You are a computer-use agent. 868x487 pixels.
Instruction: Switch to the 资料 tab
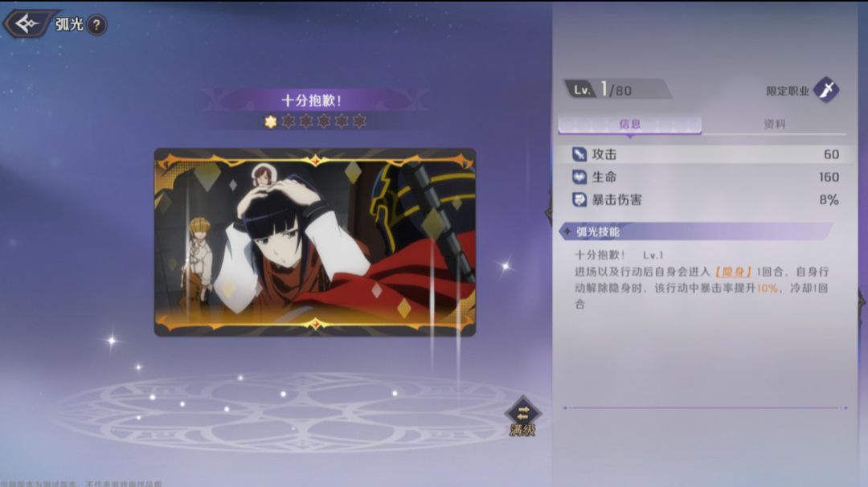(x=774, y=124)
